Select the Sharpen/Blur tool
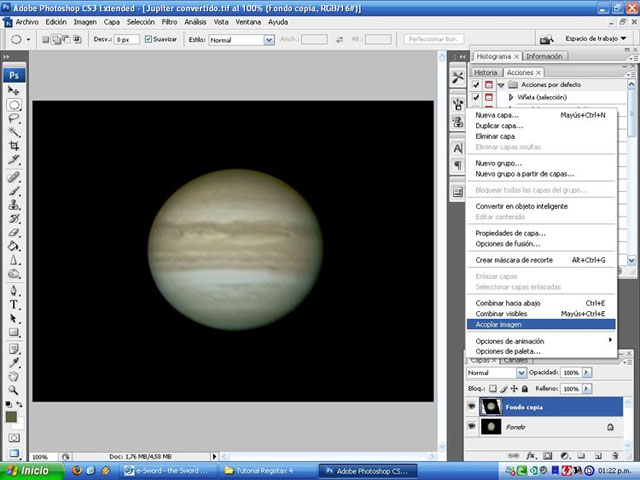This screenshot has height=480, width=640. (x=14, y=260)
